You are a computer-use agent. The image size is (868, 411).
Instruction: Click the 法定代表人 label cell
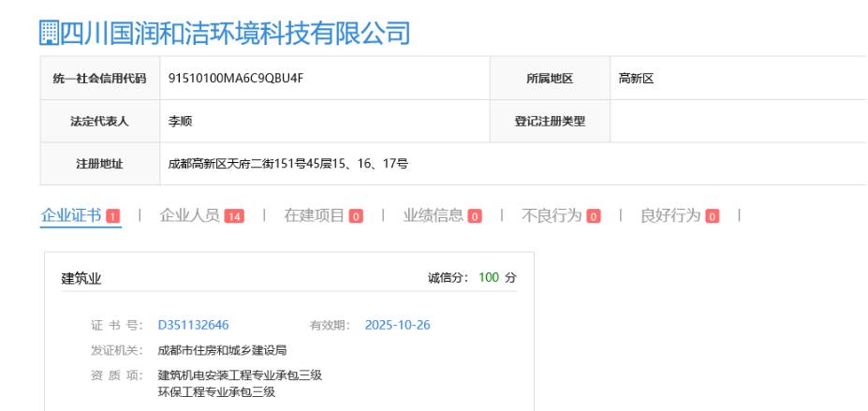pyautogui.click(x=100, y=121)
